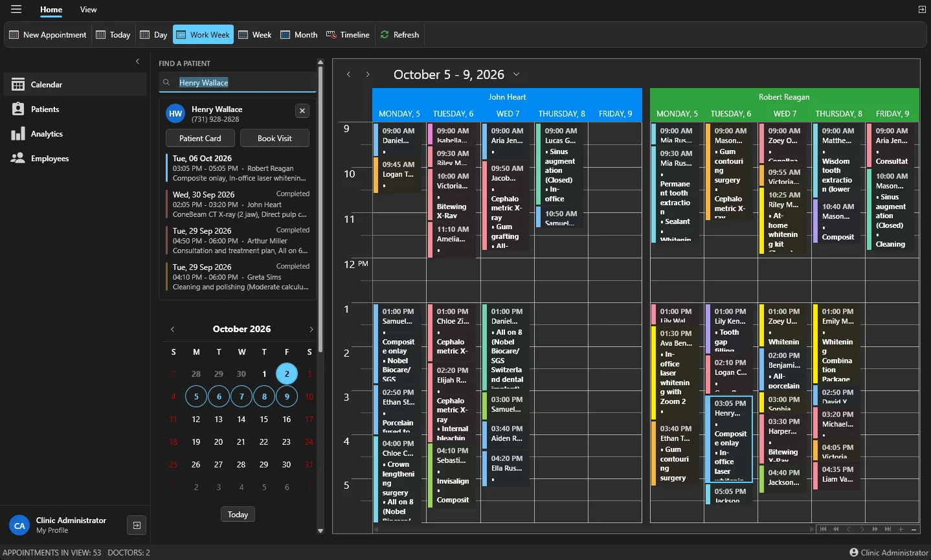Go to first resource in navigator
The image size is (931, 560).
[824, 529]
